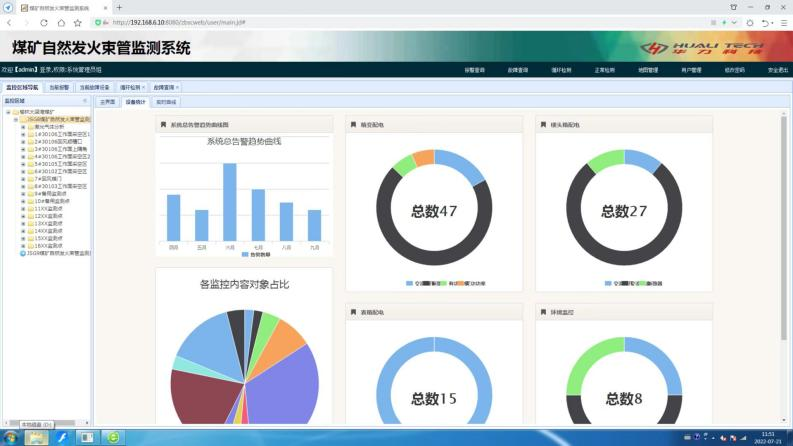Collapse the root coal mine tree node
This screenshot has height=446, width=793.
tap(8, 112)
